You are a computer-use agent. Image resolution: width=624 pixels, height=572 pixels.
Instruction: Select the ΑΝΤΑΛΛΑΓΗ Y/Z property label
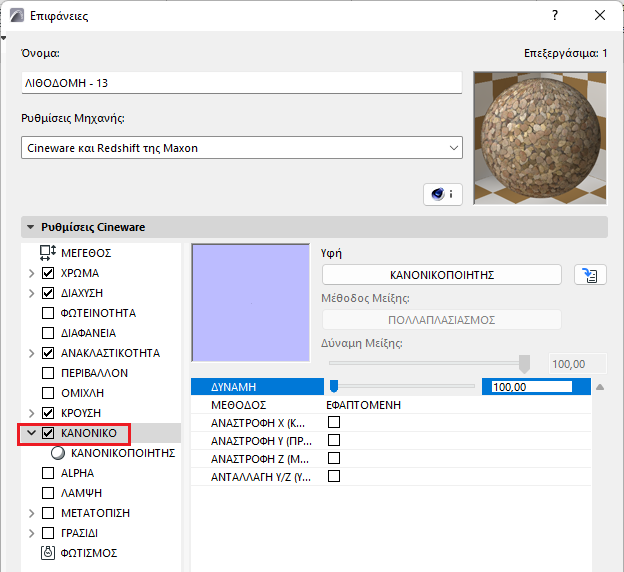[x=261, y=477]
